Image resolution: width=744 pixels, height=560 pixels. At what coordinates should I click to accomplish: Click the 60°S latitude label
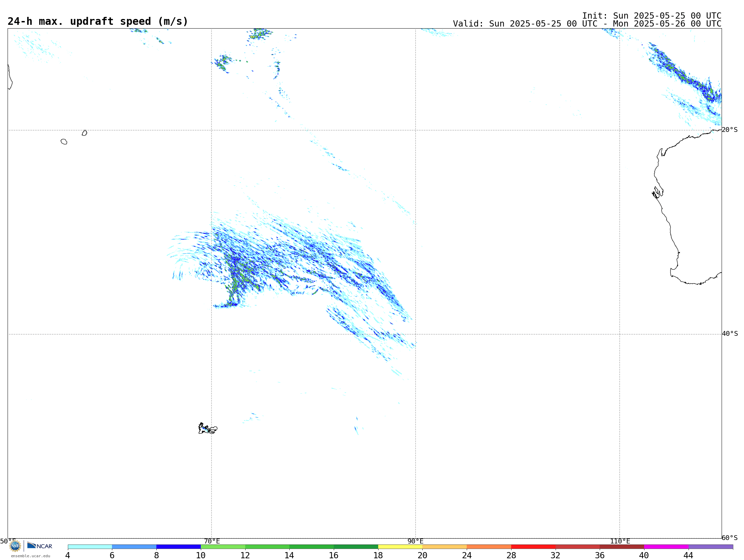point(730,537)
